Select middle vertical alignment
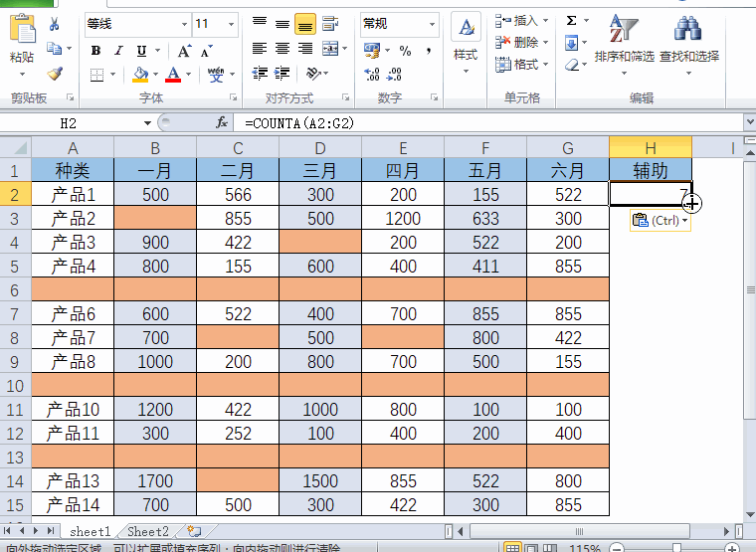 [x=283, y=24]
